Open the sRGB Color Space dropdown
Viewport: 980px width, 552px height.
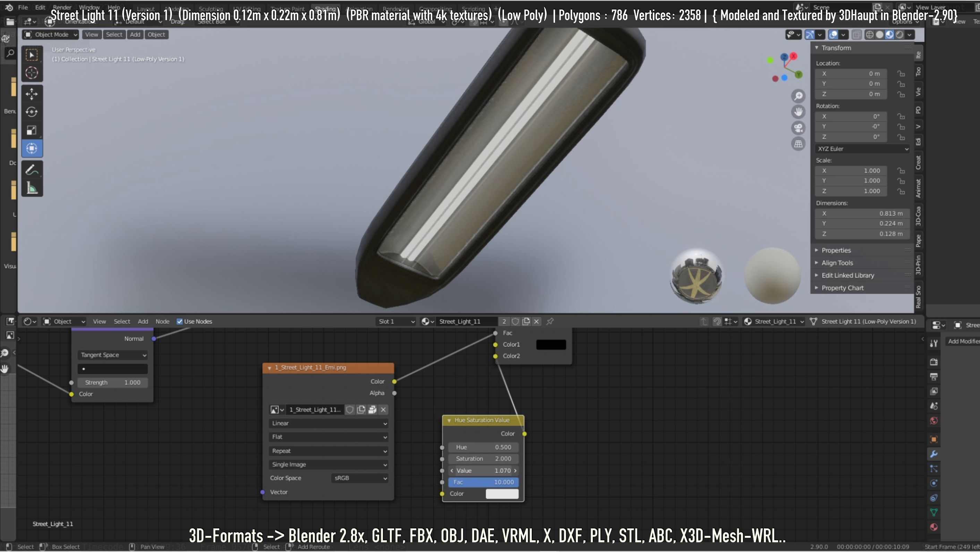click(x=360, y=478)
